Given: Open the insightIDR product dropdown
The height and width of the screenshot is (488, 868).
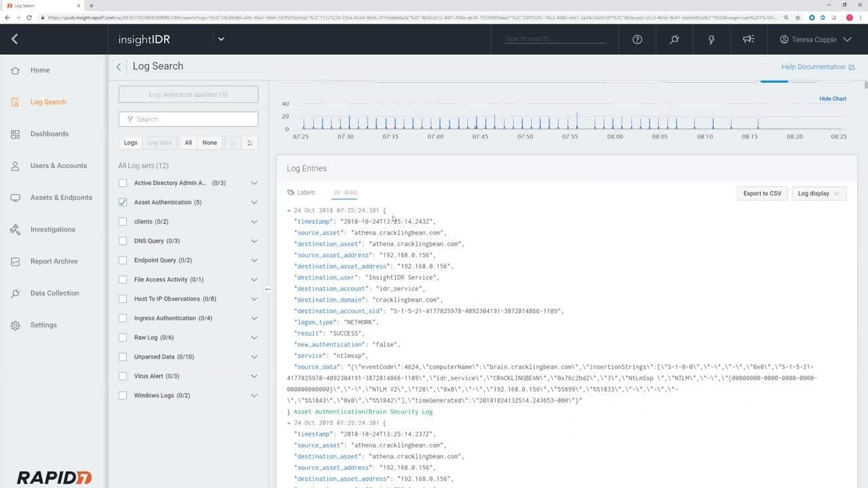Looking at the screenshot, I should pyautogui.click(x=221, y=39).
